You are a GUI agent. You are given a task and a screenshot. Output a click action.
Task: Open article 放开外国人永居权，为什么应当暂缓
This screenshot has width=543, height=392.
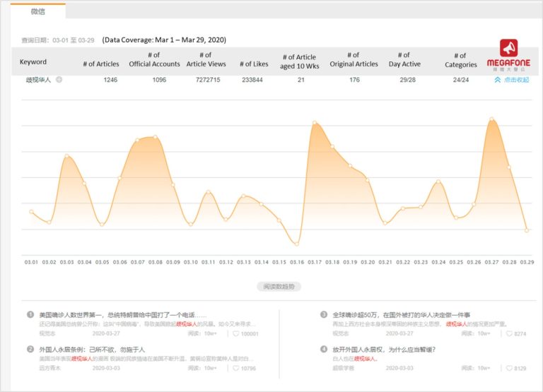384,350
